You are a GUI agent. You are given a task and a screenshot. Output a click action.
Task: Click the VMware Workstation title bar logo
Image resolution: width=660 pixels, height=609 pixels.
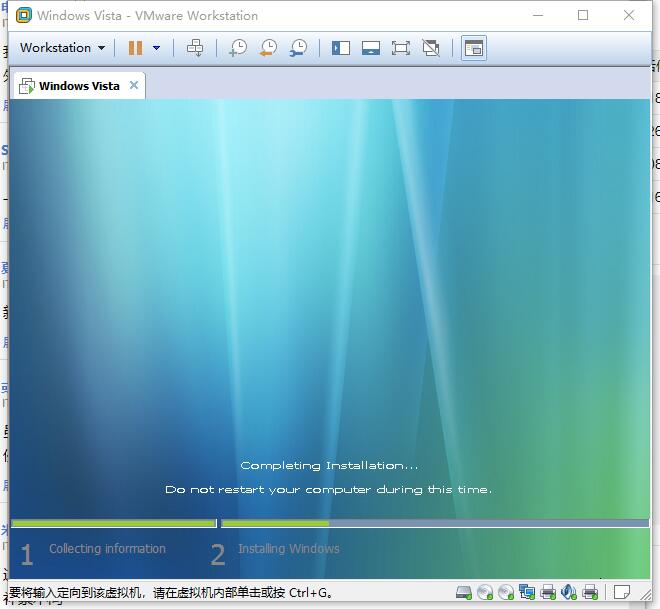24,15
